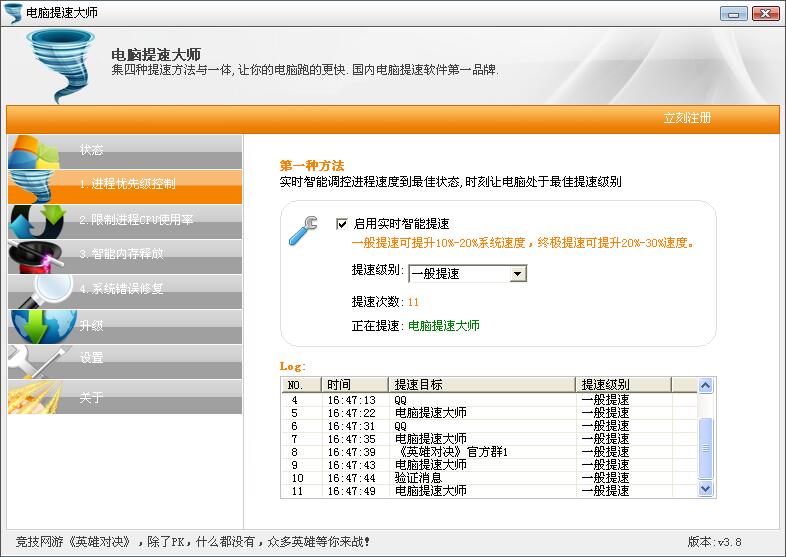
Task: Click the log scrollbar down arrow
Action: 705,489
